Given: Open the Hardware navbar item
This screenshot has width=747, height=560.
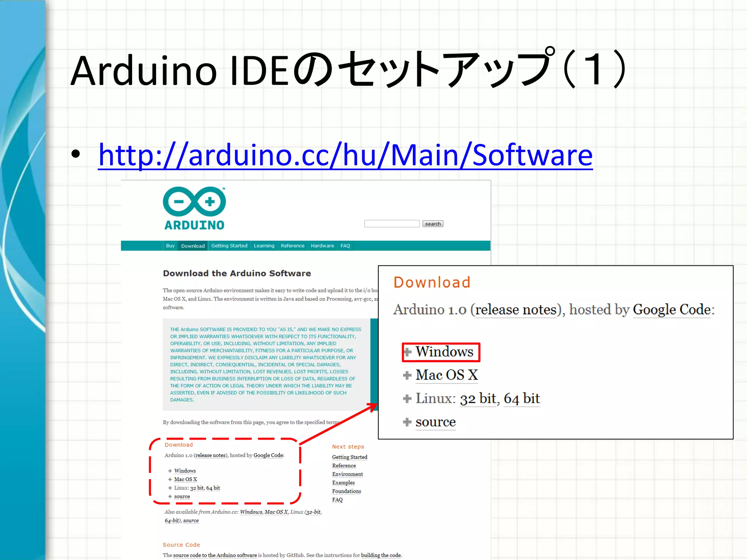Looking at the screenshot, I should click(322, 246).
